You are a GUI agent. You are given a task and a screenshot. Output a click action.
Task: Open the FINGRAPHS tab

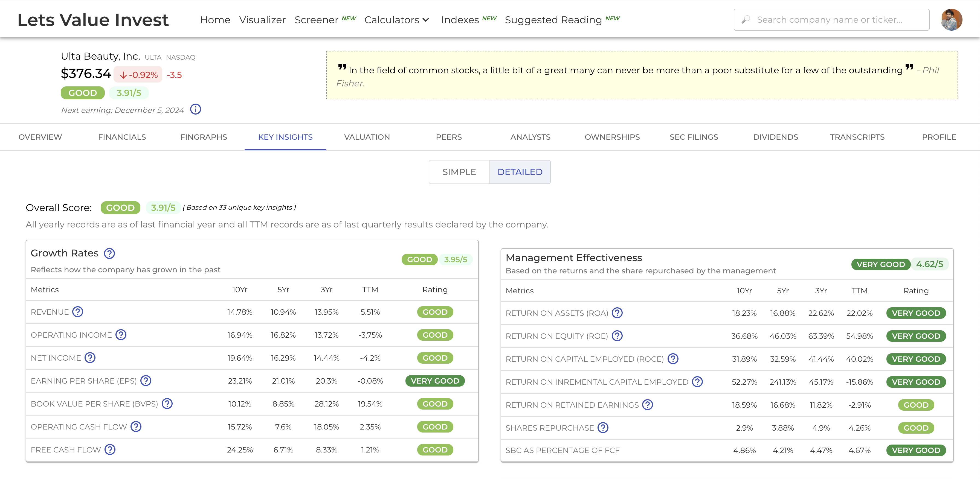tap(204, 137)
